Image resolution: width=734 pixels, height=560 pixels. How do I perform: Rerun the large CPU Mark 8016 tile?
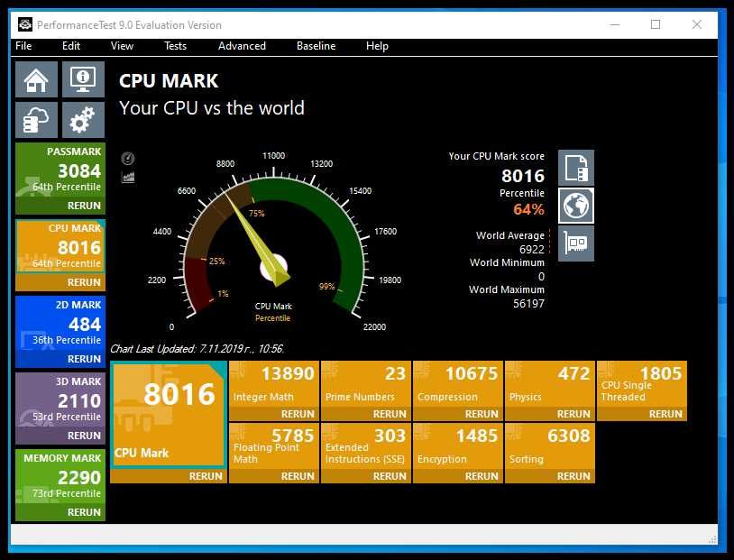click(206, 477)
